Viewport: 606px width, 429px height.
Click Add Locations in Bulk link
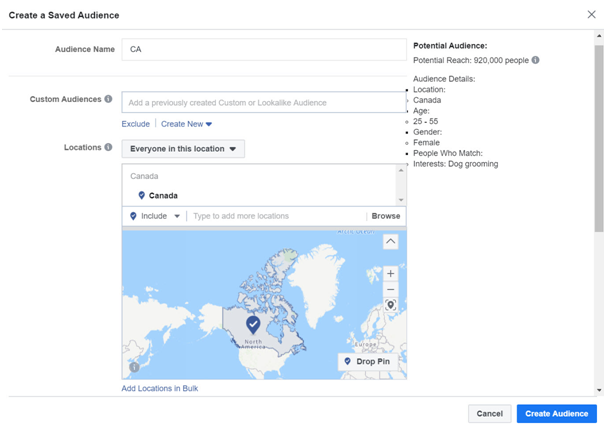pyautogui.click(x=160, y=388)
